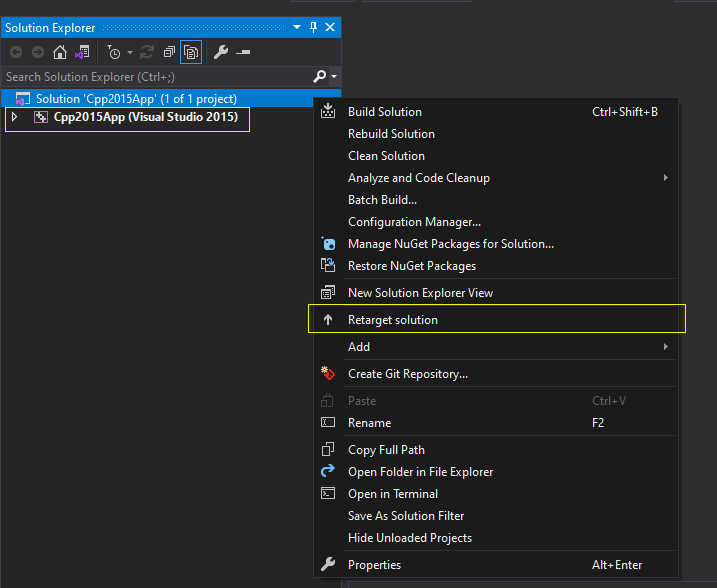Image resolution: width=717 pixels, height=588 pixels.
Task: Click the Retarget solution up-arrow icon
Action: [328, 320]
